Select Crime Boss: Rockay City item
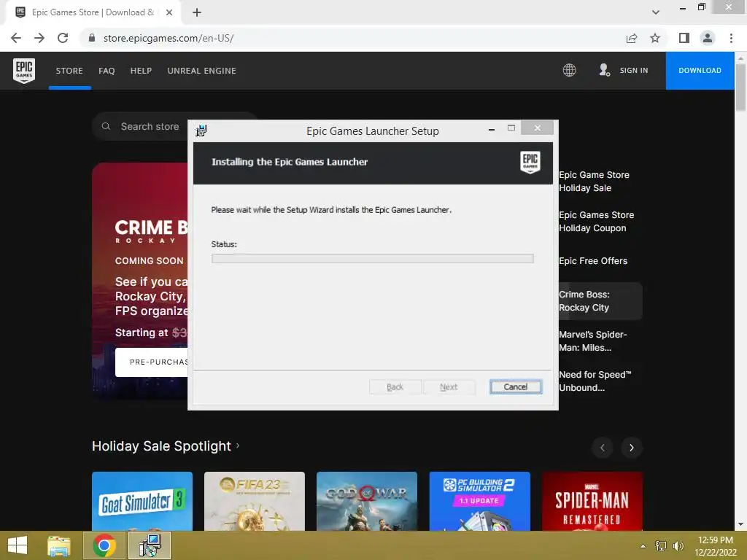Image resolution: width=747 pixels, height=560 pixels. (600, 301)
